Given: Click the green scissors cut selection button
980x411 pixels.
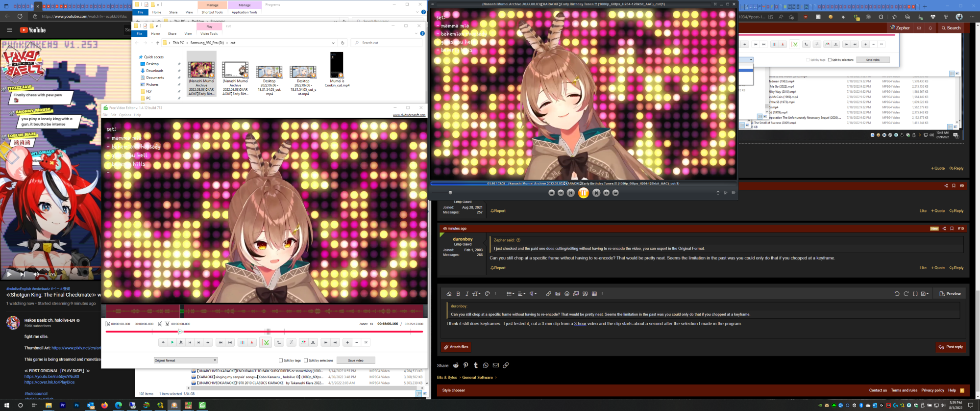Looking at the screenshot, I should tap(266, 342).
